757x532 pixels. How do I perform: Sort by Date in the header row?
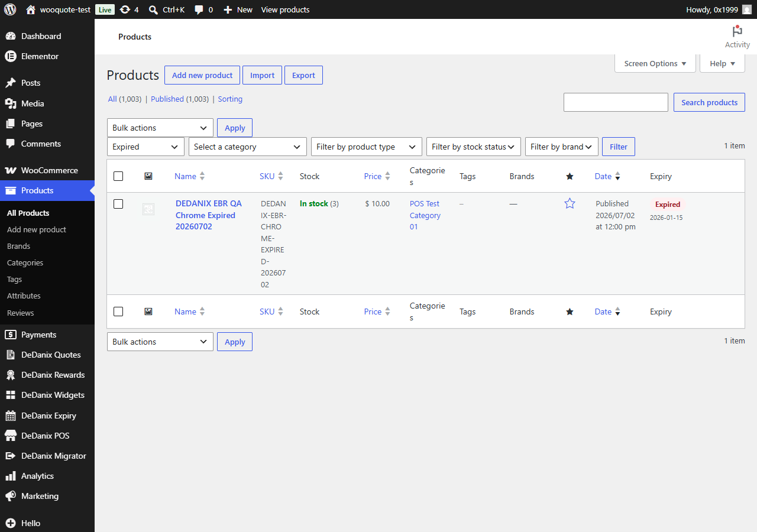(x=607, y=176)
